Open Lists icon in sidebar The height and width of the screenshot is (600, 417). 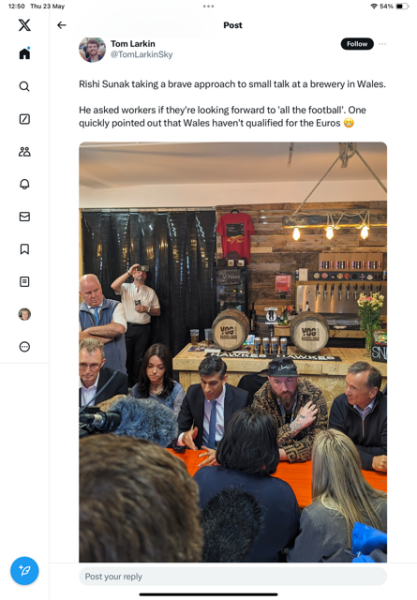24,282
